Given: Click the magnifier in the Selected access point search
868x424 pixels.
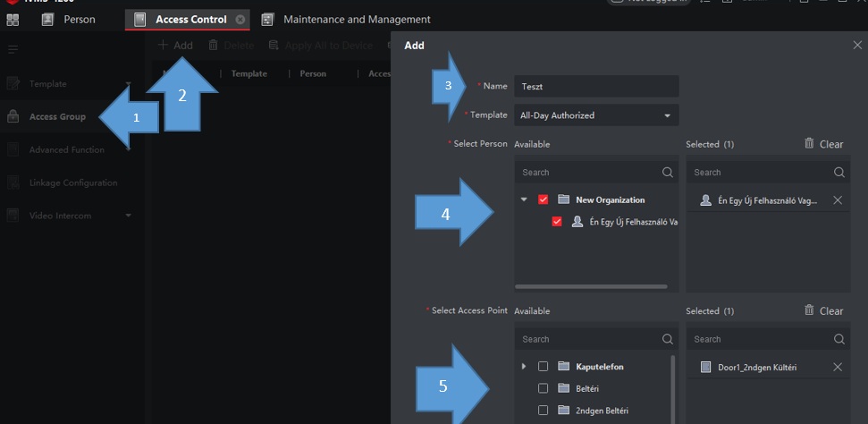Looking at the screenshot, I should [839, 339].
